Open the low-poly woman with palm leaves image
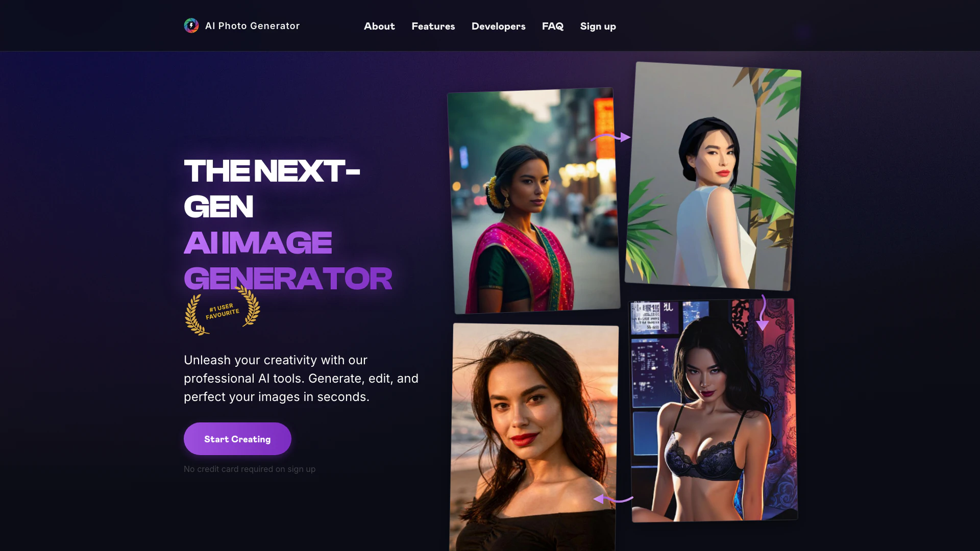The width and height of the screenshot is (980, 551). click(x=713, y=177)
